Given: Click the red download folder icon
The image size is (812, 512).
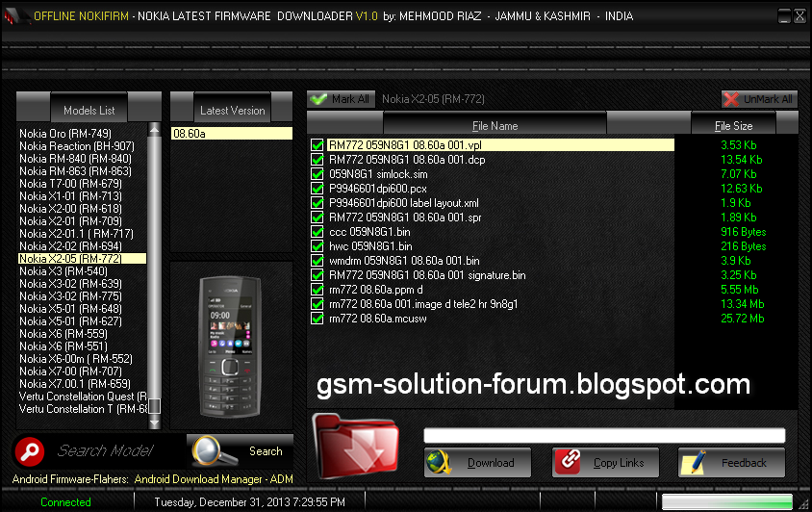Looking at the screenshot, I should [356, 446].
